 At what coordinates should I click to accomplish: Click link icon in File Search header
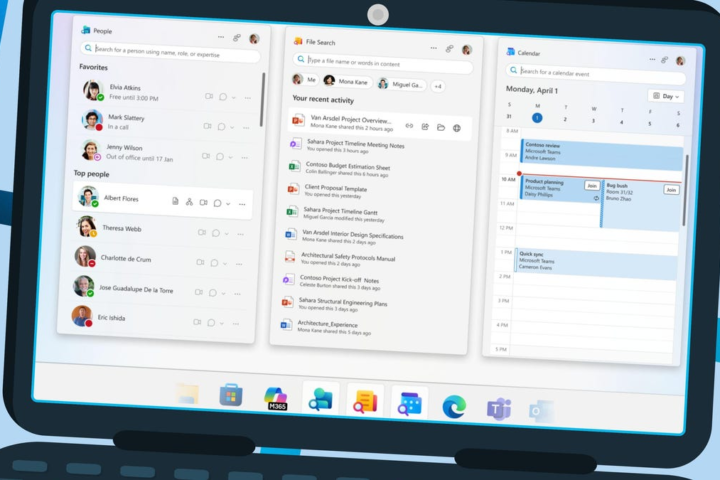click(450, 48)
